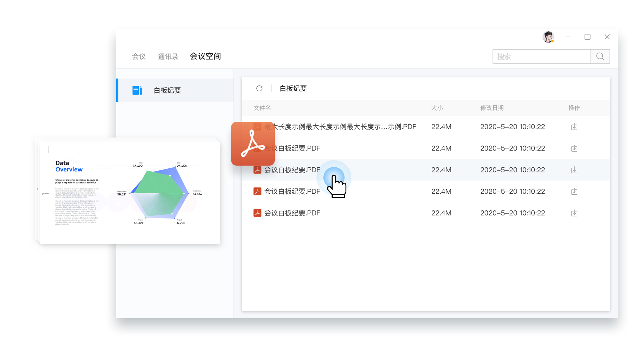The width and height of the screenshot is (644, 349).
Task: Click the 修改日期 column header
Action: pyautogui.click(x=492, y=108)
